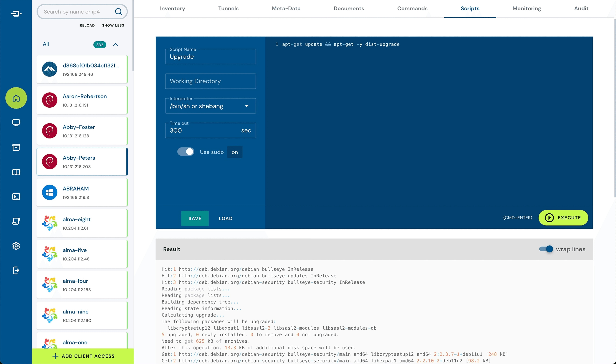Open the Interpreter dropdown
This screenshot has height=364, width=616.
point(210,106)
